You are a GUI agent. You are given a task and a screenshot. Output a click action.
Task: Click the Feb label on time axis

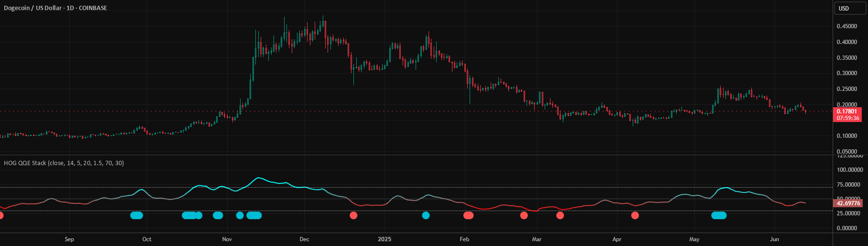tap(464, 239)
